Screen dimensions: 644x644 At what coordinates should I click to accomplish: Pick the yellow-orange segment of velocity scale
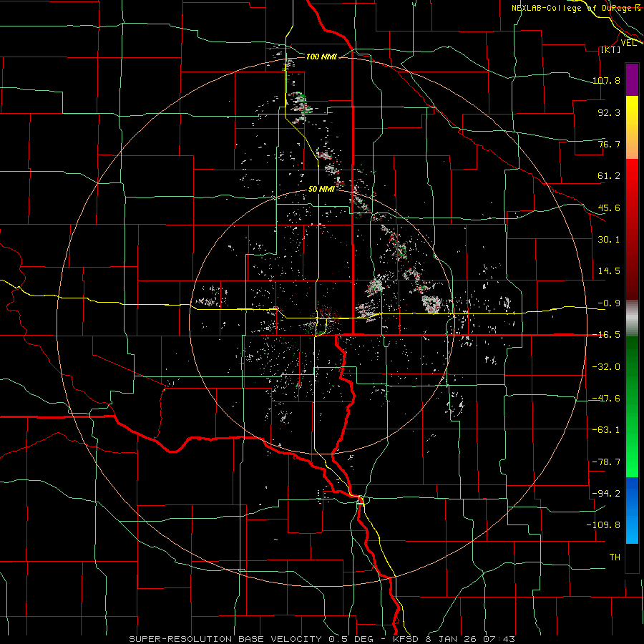click(x=632, y=127)
